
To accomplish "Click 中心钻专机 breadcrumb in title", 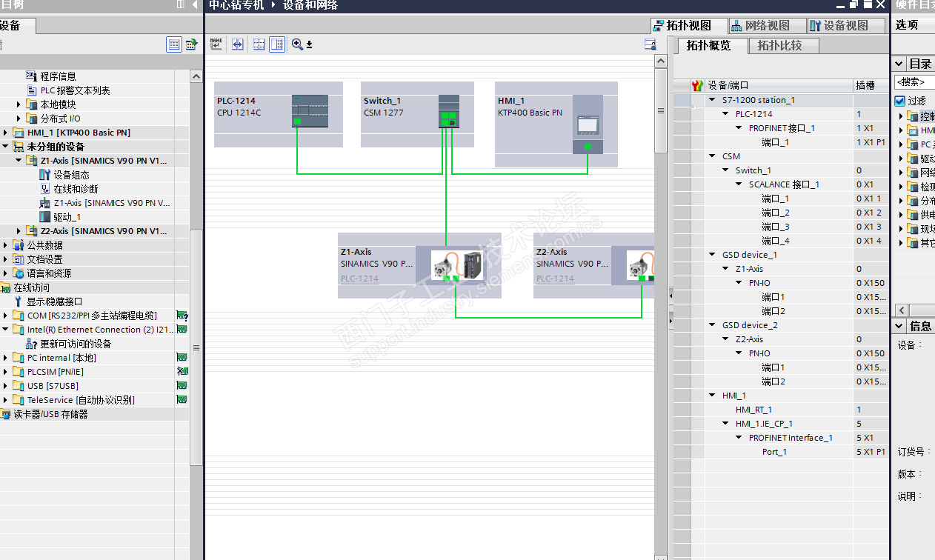I will [x=237, y=5].
